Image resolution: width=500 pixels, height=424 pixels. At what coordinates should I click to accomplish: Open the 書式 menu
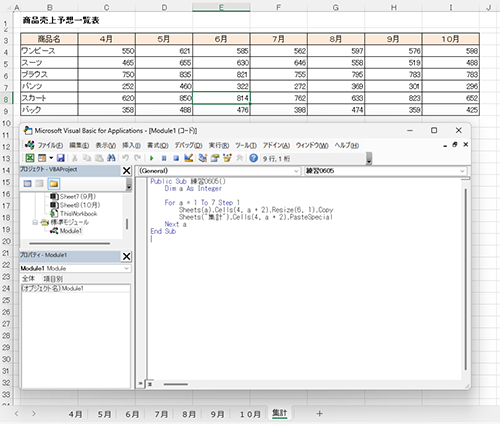[158, 145]
